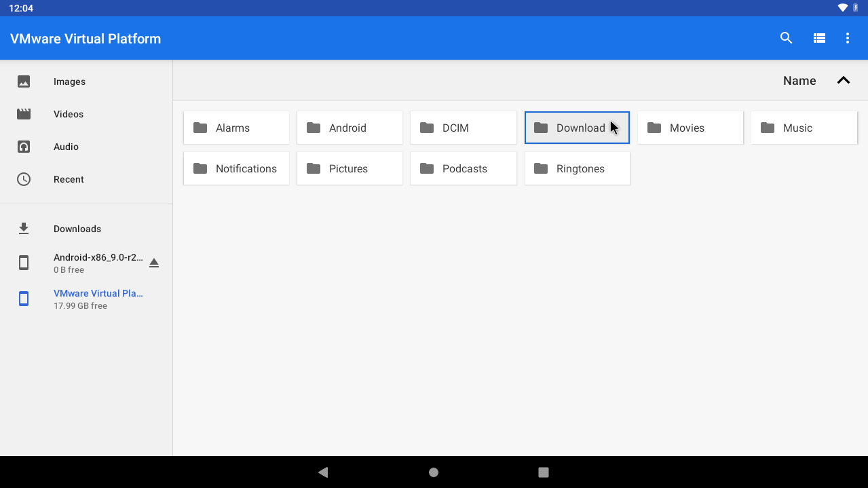Click the 12:04 clock in status bar

click(x=21, y=8)
